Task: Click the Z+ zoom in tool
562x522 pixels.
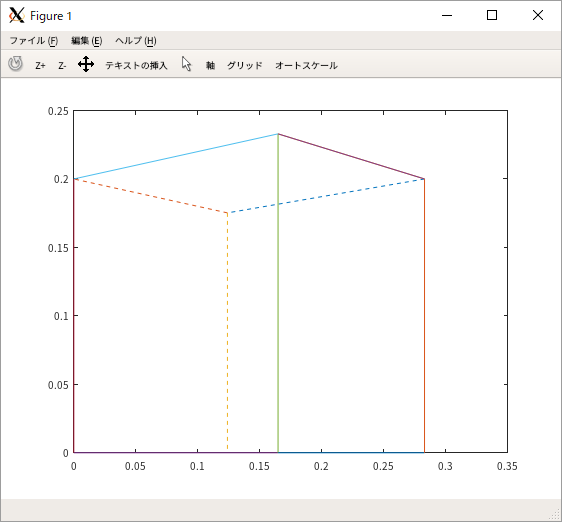Action: [40, 66]
